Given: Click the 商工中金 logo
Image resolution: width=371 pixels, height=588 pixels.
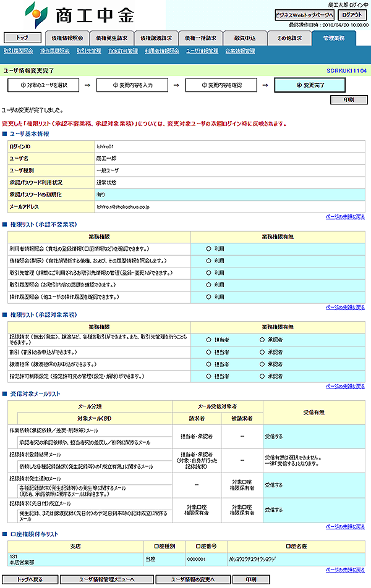Looking at the screenshot, I should point(80,15).
